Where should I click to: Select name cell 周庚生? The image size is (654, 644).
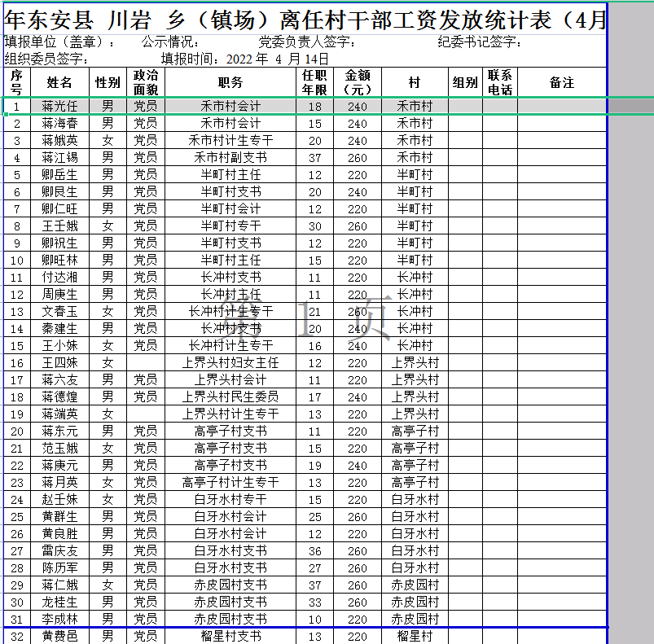pyautogui.click(x=59, y=294)
